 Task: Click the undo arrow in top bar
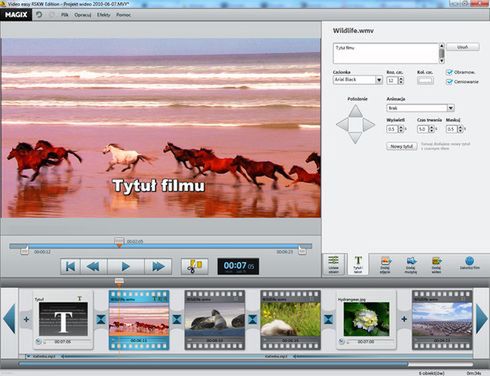click(39, 15)
